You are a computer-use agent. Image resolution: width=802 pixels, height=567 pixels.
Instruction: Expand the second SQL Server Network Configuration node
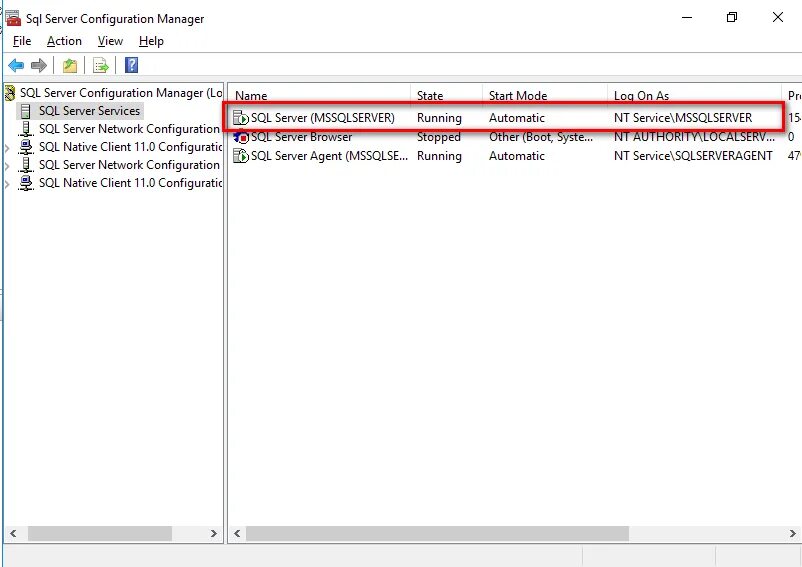click(7, 166)
